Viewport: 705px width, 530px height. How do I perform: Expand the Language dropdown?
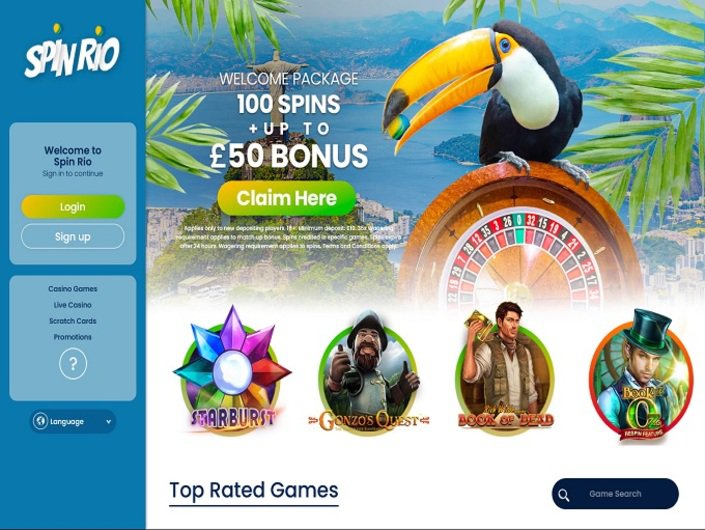click(73, 422)
